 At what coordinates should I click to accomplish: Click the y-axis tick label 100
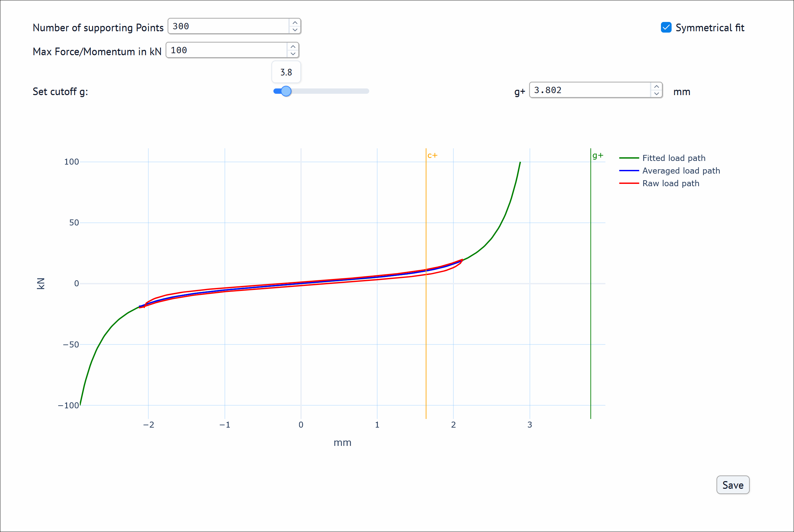click(x=72, y=162)
